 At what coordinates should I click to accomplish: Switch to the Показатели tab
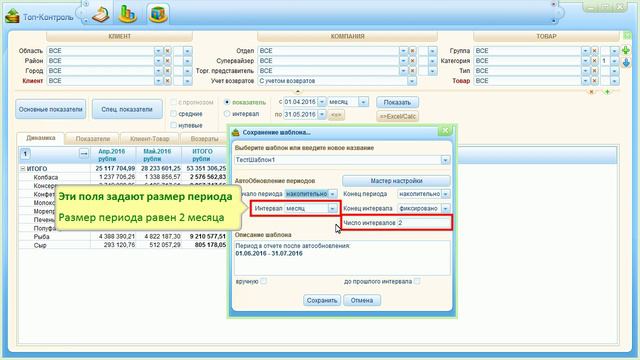(93, 139)
